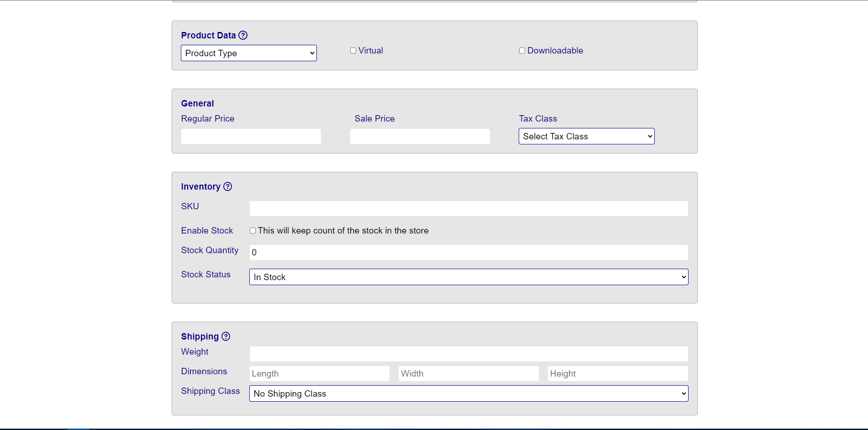868x430 pixels.
Task: Tick the Virtual checkbox
Action: click(x=353, y=51)
